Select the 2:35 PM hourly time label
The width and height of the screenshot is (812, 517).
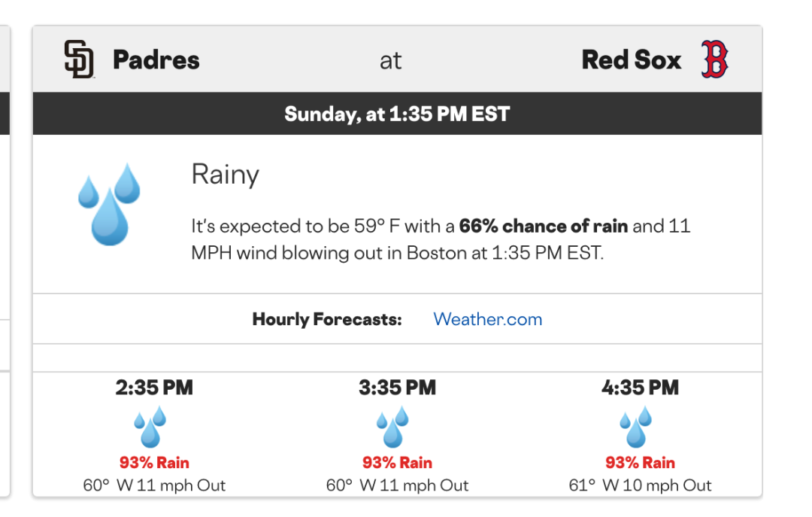(x=154, y=388)
